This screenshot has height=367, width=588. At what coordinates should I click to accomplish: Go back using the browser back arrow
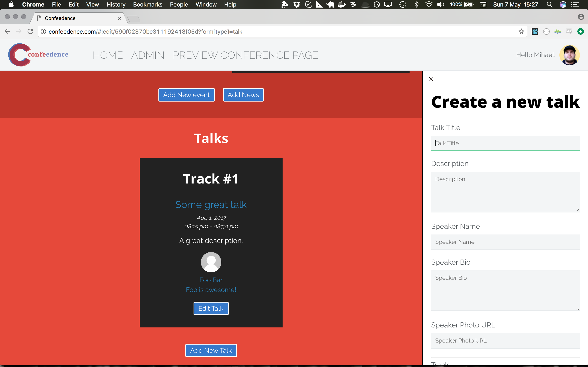pos(8,32)
